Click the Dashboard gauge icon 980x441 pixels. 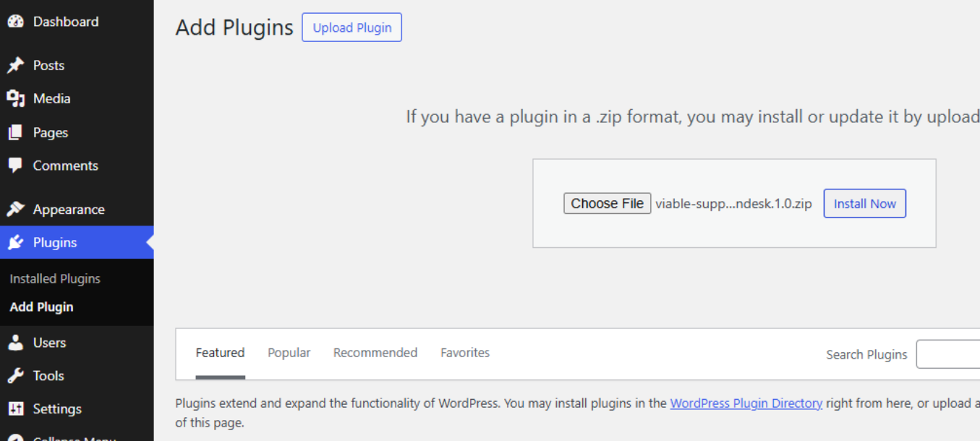click(x=15, y=22)
